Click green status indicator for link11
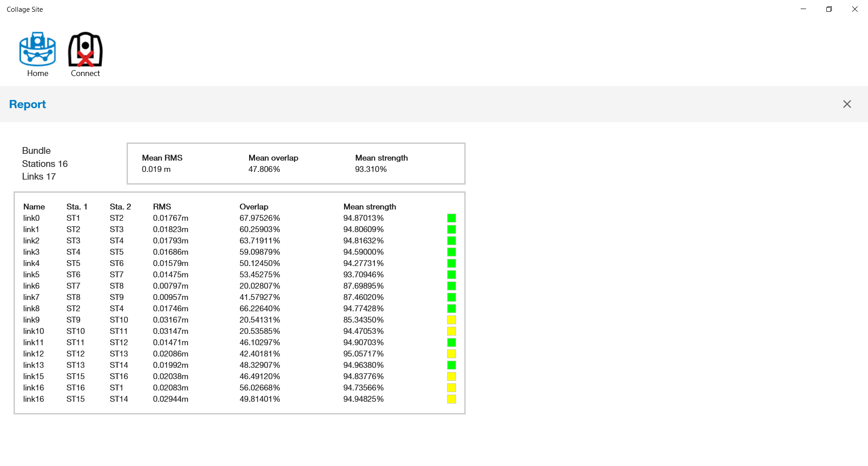The height and width of the screenshot is (466, 868). coord(451,342)
